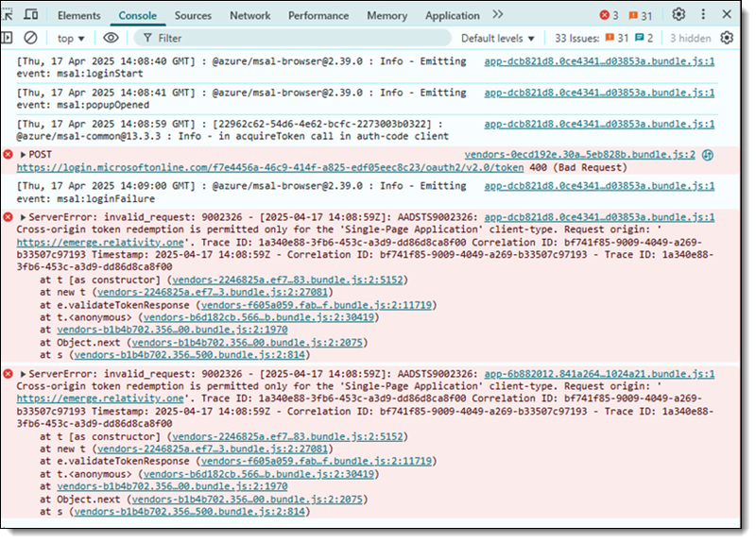Switch to the Sources tab

pos(193,15)
